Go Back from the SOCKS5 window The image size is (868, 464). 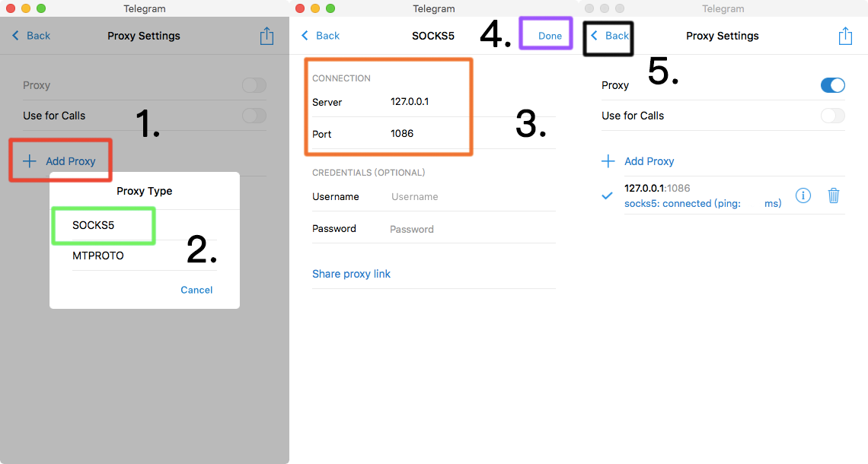point(321,36)
